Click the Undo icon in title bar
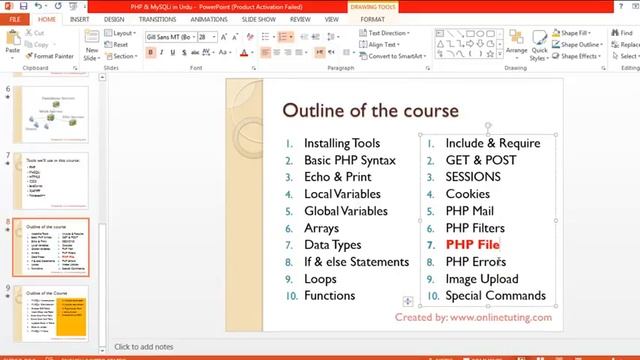 38,6
